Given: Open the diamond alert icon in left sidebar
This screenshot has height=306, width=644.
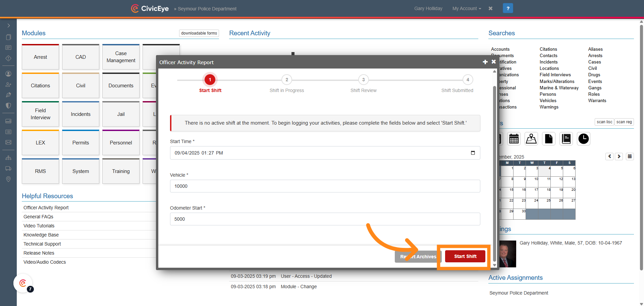Looking at the screenshot, I should 8,58.
